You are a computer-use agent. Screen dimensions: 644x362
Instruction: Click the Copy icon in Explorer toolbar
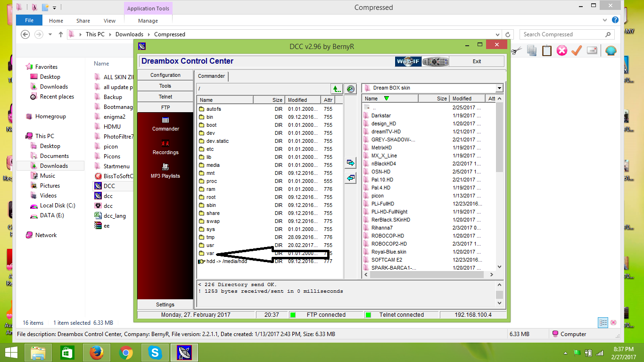click(x=532, y=50)
